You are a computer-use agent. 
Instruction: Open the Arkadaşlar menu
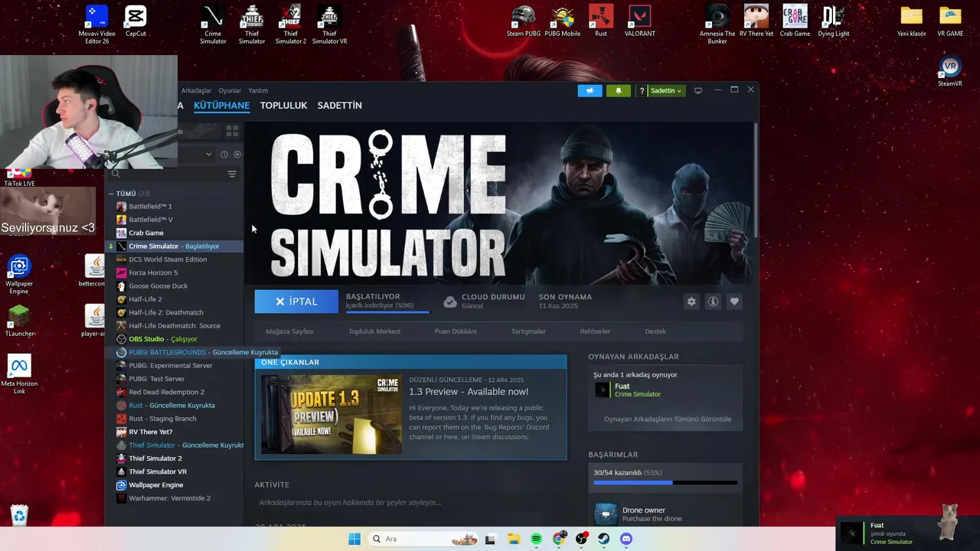197,90
